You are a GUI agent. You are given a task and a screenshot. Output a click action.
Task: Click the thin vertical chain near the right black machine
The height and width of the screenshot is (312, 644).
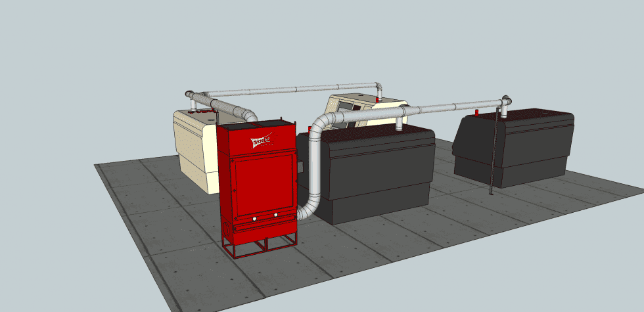point(494,151)
